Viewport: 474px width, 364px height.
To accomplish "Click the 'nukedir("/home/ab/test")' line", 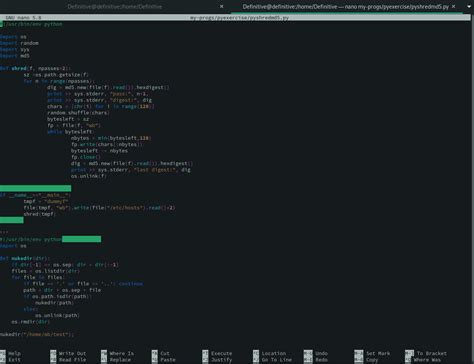I will pyautogui.click(x=37, y=334).
